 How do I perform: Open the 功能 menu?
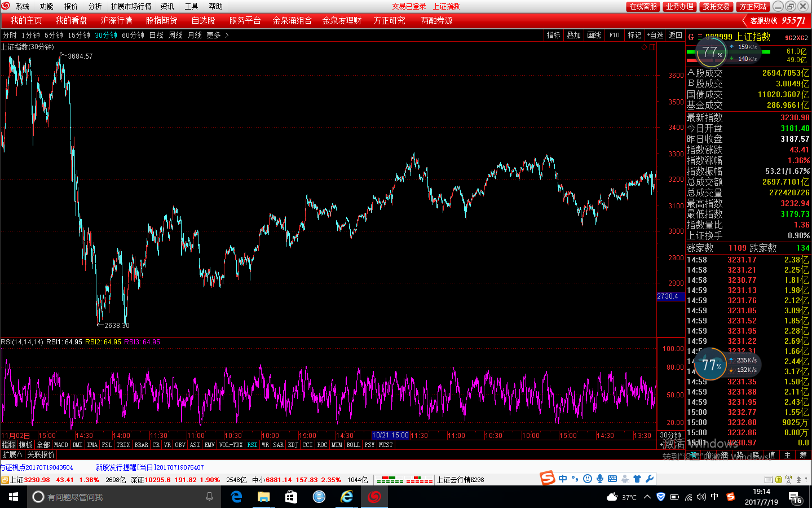47,6
